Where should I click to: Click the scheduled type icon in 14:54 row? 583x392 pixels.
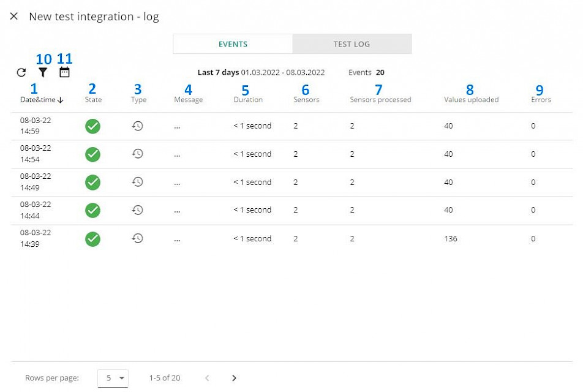pyautogui.click(x=138, y=154)
